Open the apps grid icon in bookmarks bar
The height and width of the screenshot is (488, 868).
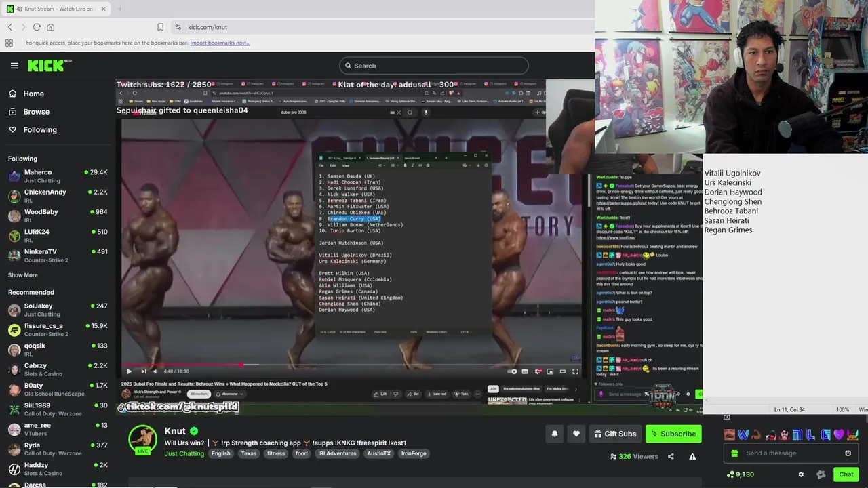(9, 43)
